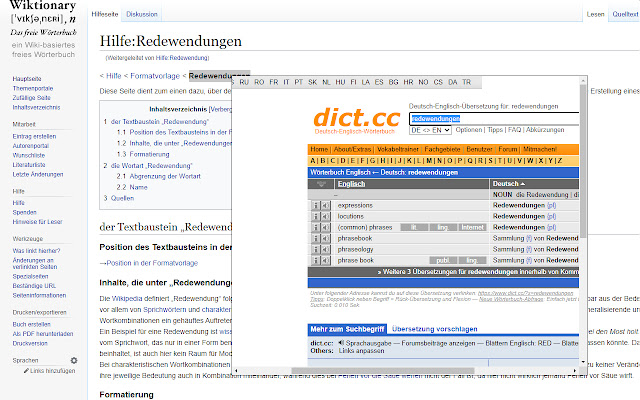Click the 'publ.' subject tag

coord(443,260)
